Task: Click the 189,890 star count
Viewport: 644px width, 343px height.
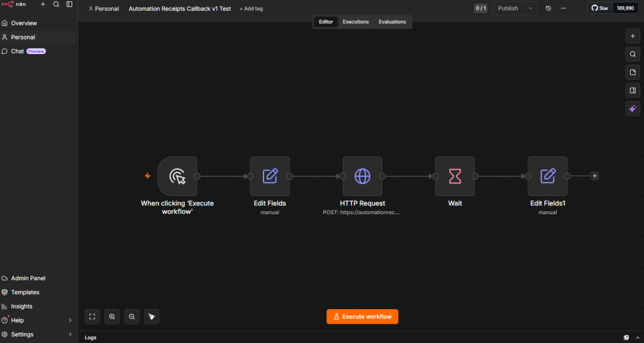Action: (625, 8)
